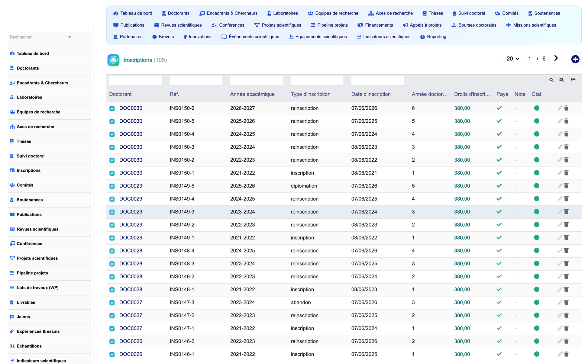Open doctorant link DOC0030 on row INS0150-4
The image size is (588, 364).
tap(131, 134)
